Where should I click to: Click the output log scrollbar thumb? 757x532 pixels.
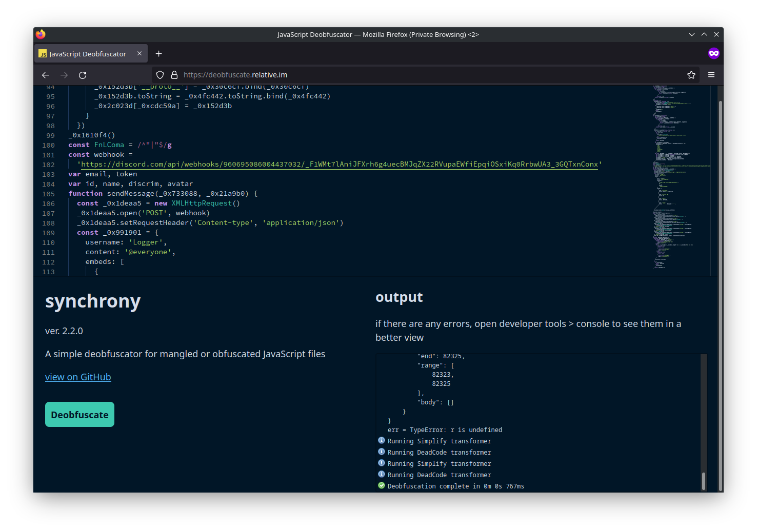[x=704, y=481]
